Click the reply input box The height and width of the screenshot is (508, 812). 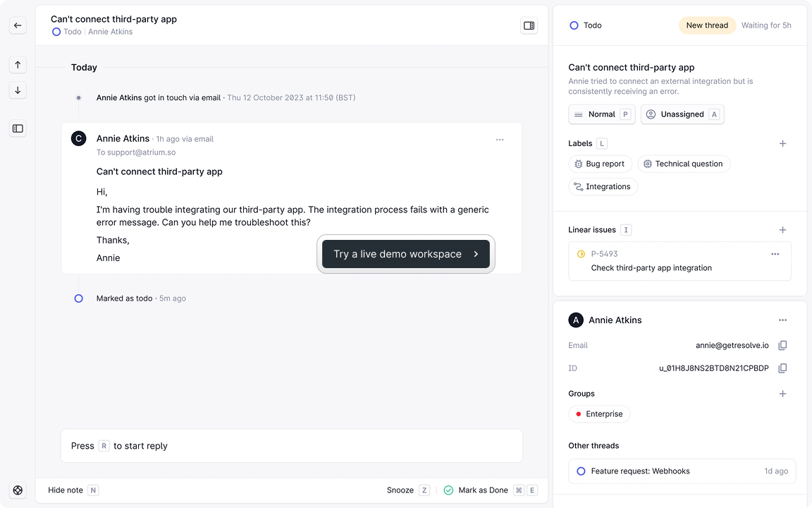(x=292, y=446)
